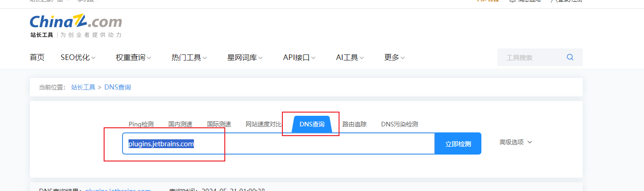Image resolution: width=644 pixels, height=191 pixels.
Task: Select the 国内测速 tab
Action: tap(180, 124)
